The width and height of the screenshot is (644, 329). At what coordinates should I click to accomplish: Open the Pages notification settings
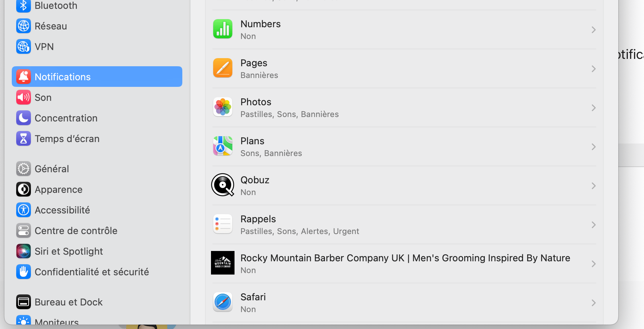click(x=404, y=68)
